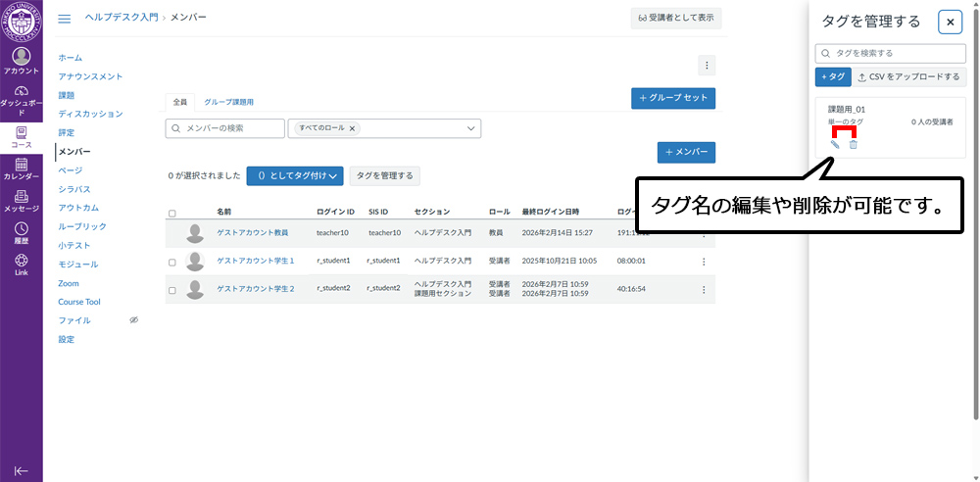Open the 履歴 history icon
Image resolution: width=980 pixels, height=482 pixels.
21,232
